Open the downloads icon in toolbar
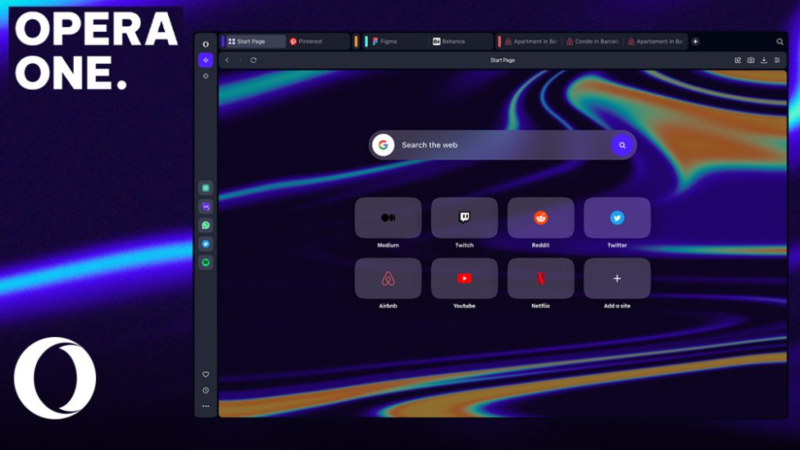This screenshot has width=800, height=450. (x=764, y=60)
